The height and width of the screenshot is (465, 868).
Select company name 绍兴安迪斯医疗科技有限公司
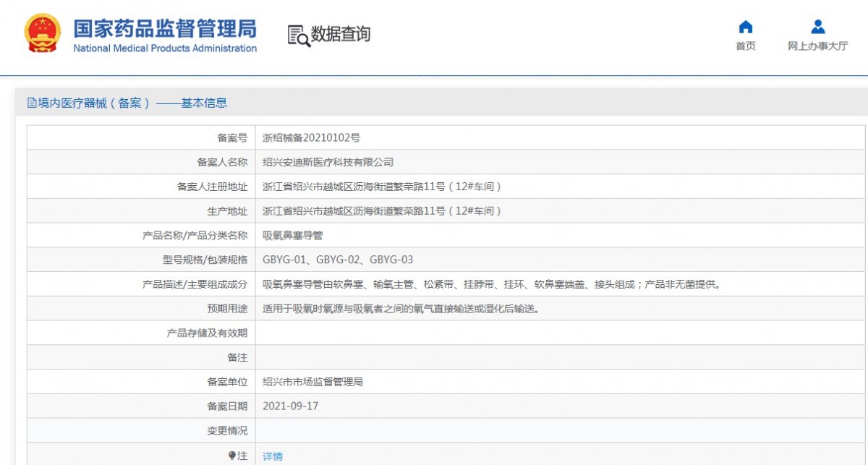pyautogui.click(x=328, y=162)
